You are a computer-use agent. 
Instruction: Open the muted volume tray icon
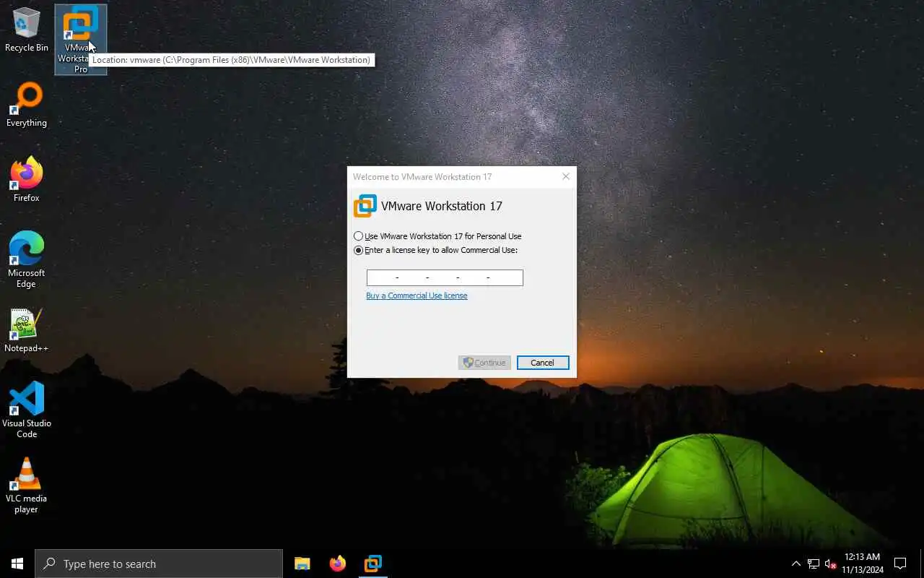[x=830, y=564]
